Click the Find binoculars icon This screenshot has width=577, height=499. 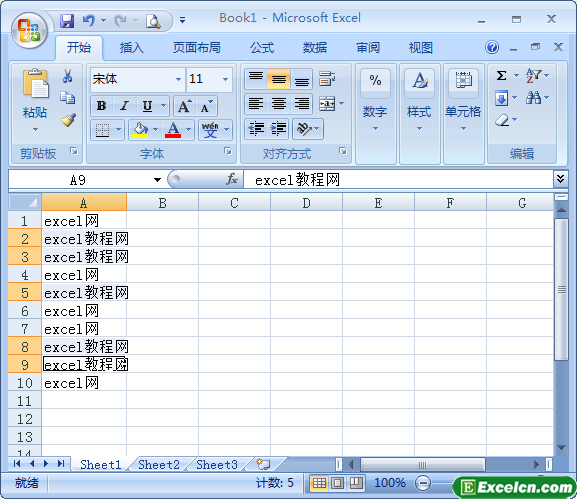(x=533, y=98)
